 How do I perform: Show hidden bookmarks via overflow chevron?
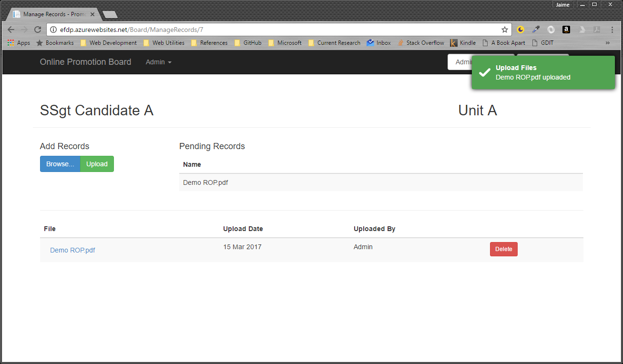[x=607, y=43]
